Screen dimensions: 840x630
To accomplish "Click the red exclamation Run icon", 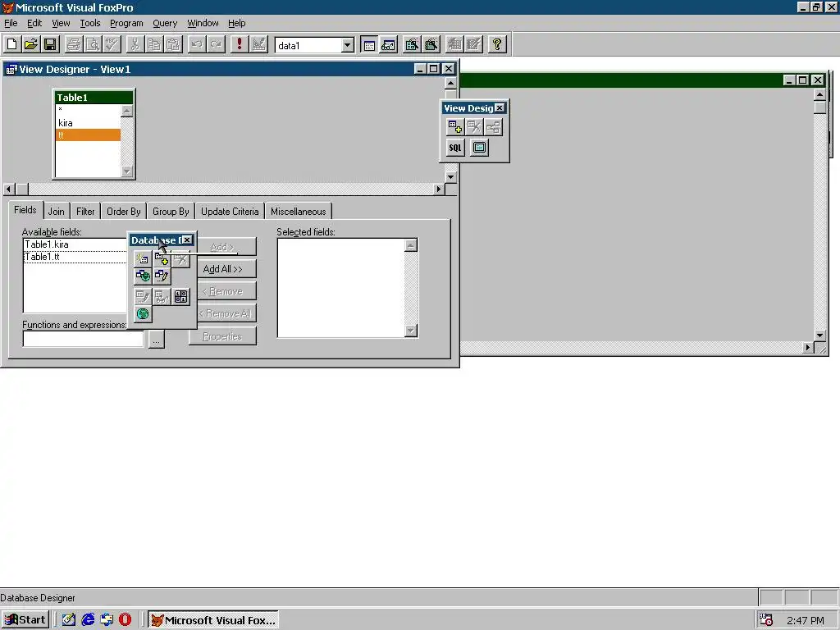I will click(x=240, y=44).
